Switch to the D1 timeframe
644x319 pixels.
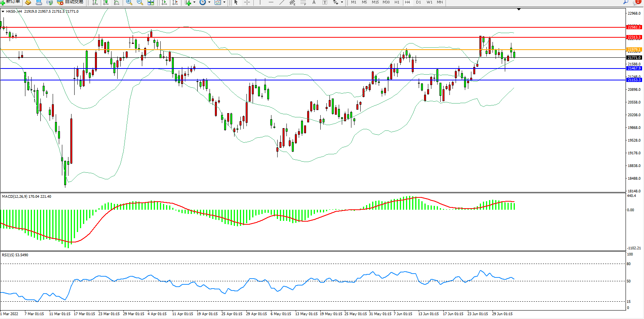pos(418,2)
